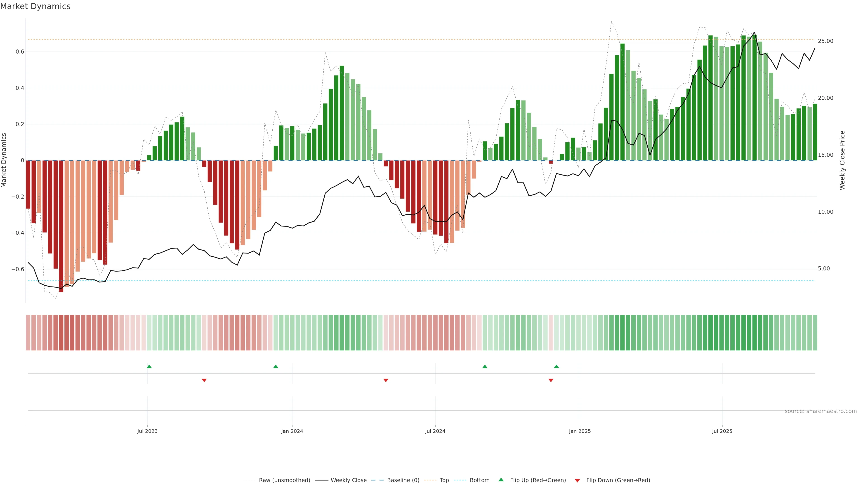Click the last green flip-up triangle before Jan 2025
The height and width of the screenshot is (488, 868).
[x=556, y=366]
